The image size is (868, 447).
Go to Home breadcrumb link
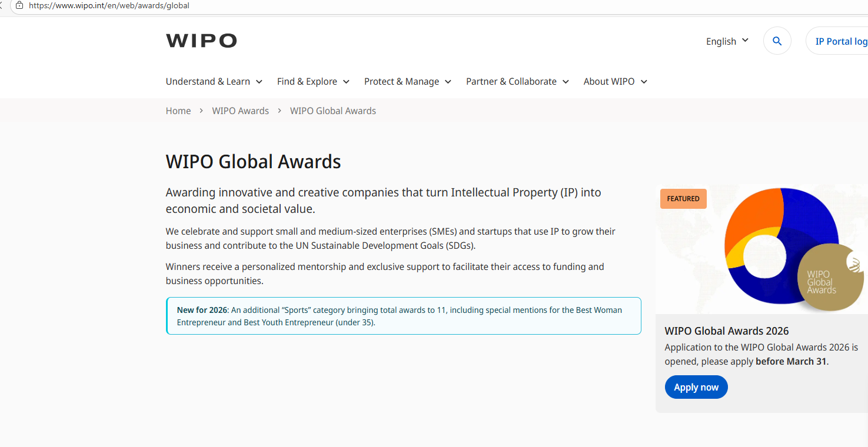point(178,111)
